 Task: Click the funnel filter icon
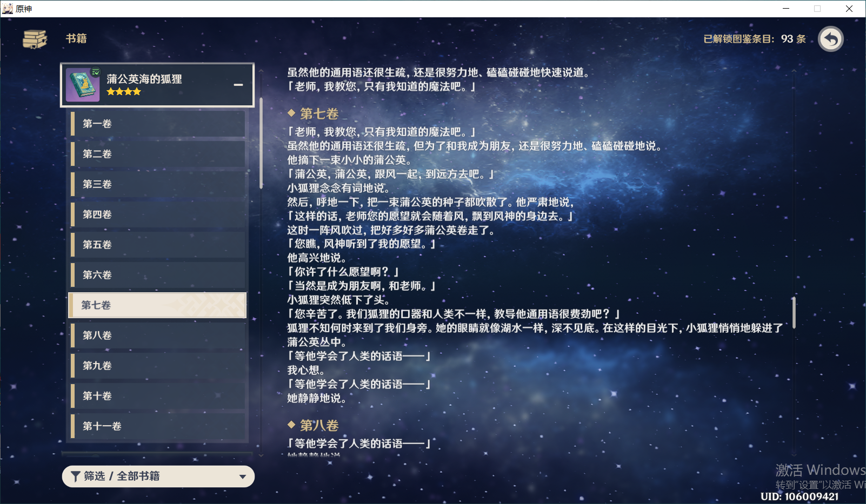(x=76, y=476)
